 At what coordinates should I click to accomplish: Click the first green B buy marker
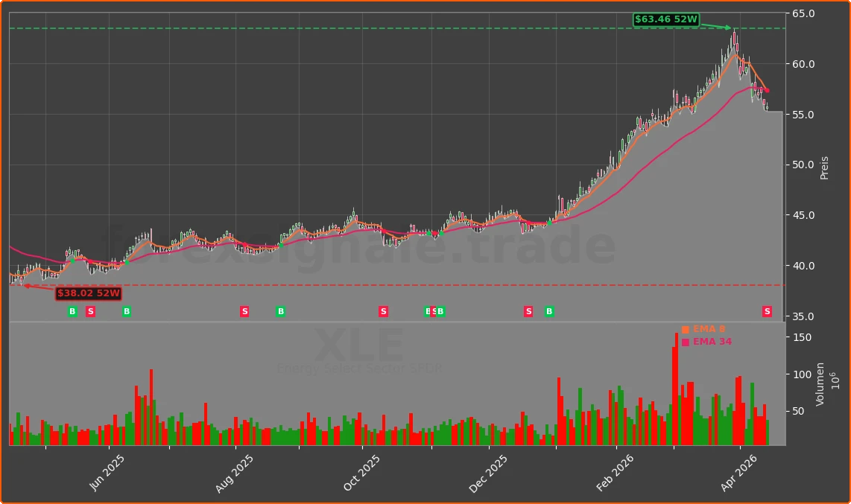tap(72, 311)
